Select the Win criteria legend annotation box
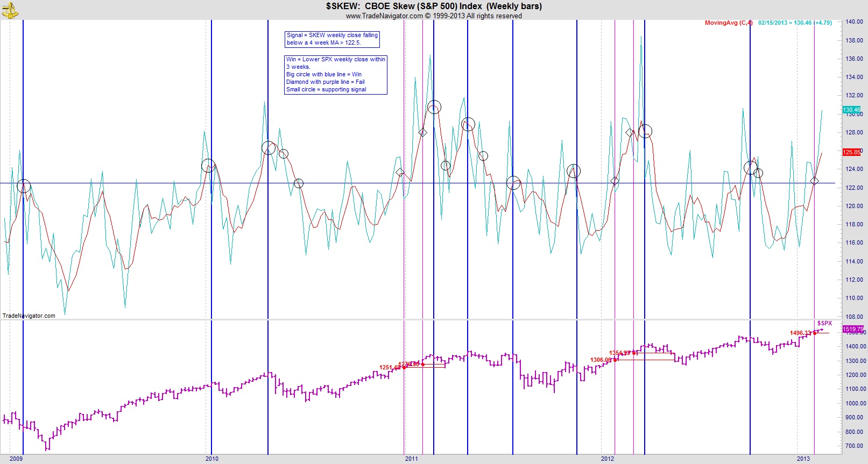 point(336,75)
